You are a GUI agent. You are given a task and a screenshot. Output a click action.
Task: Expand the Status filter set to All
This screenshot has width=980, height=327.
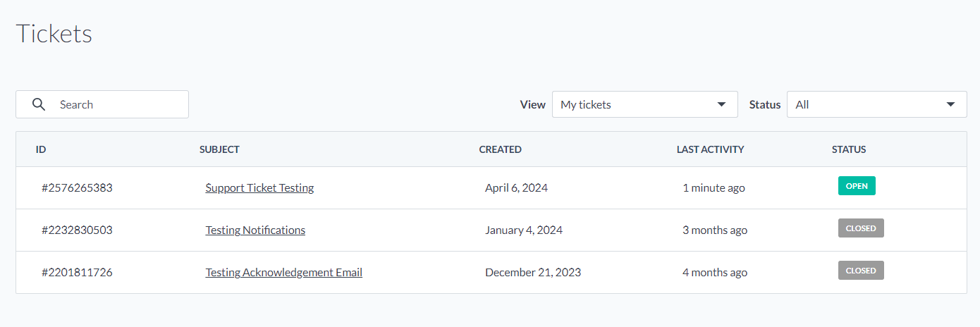[876, 104]
